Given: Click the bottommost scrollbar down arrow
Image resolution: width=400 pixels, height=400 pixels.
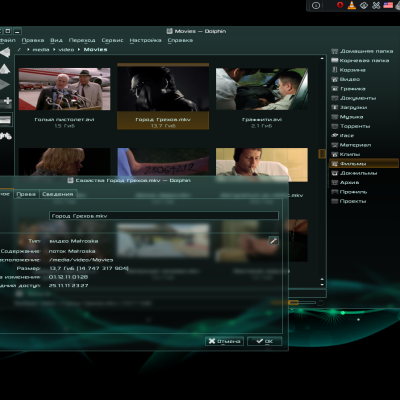Looking at the screenshot, I should click(x=322, y=284).
